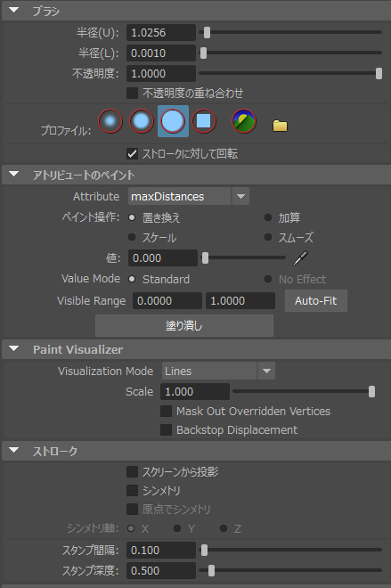The width and height of the screenshot is (391, 588).
Task: Toggle 不透明度の重ね合わせ checkbox
Action: pos(132,93)
